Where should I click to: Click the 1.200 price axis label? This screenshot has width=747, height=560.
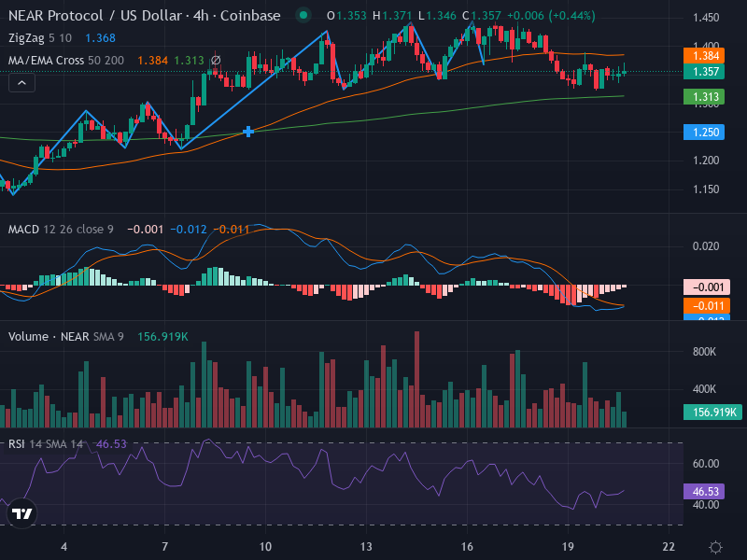706,161
